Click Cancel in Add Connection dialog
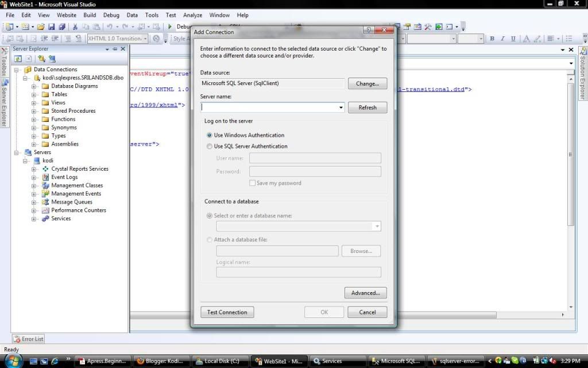The width and height of the screenshot is (588, 368). click(367, 312)
